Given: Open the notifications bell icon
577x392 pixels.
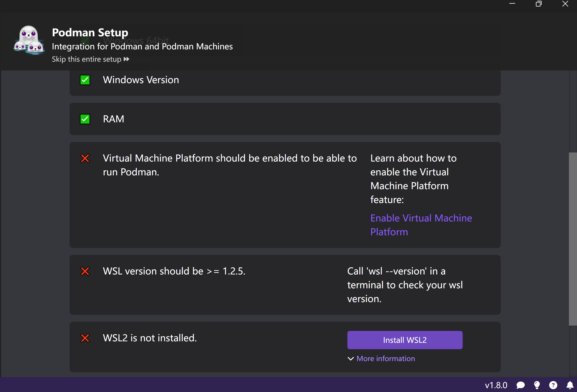Looking at the screenshot, I should (x=570, y=385).
